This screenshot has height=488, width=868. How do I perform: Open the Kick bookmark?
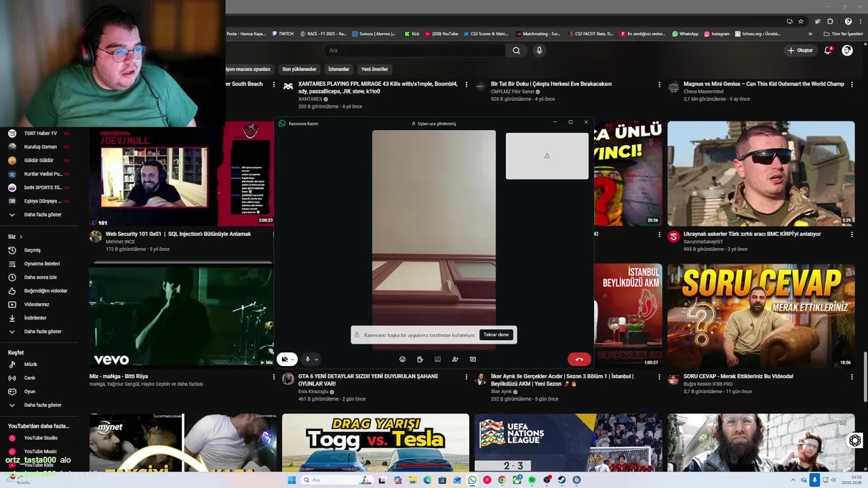click(412, 33)
